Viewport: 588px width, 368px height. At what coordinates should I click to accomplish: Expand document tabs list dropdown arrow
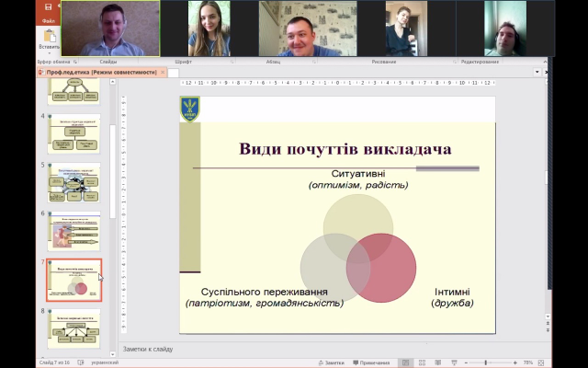(x=537, y=72)
